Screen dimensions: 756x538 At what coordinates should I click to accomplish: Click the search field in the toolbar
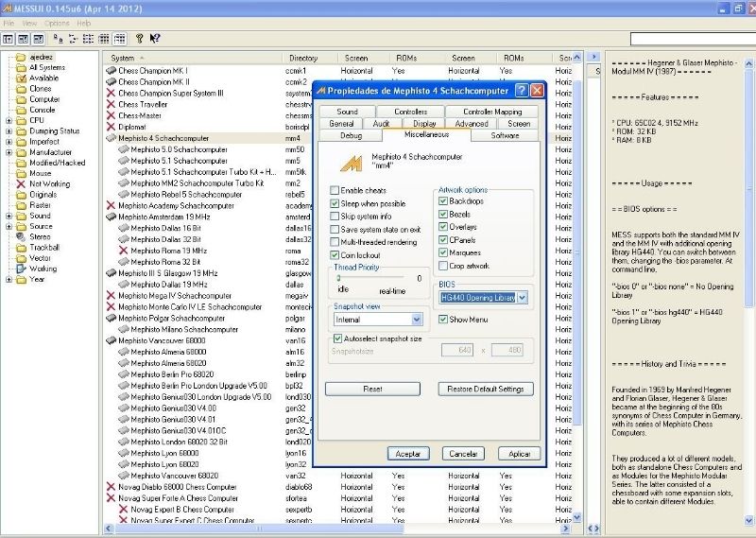click(x=693, y=39)
